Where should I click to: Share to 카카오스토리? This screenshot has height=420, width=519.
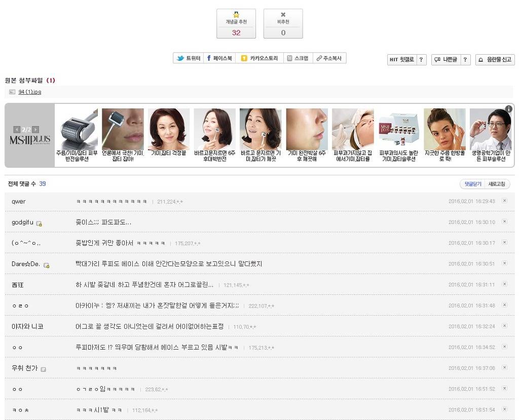(259, 58)
